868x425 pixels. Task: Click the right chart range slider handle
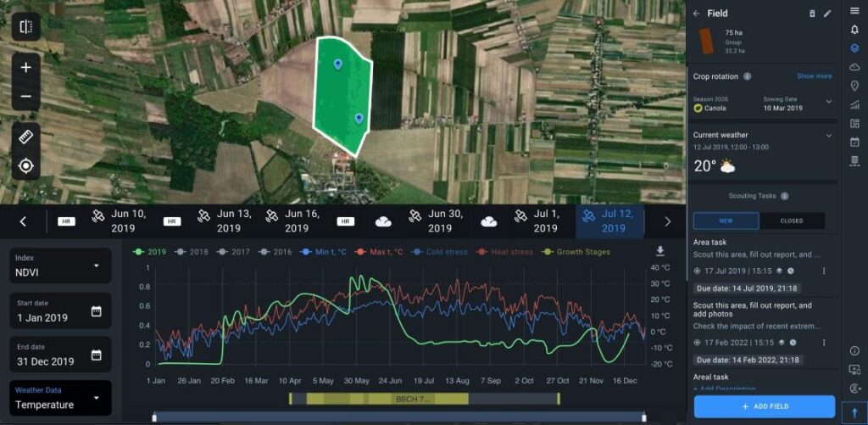[x=644, y=418]
